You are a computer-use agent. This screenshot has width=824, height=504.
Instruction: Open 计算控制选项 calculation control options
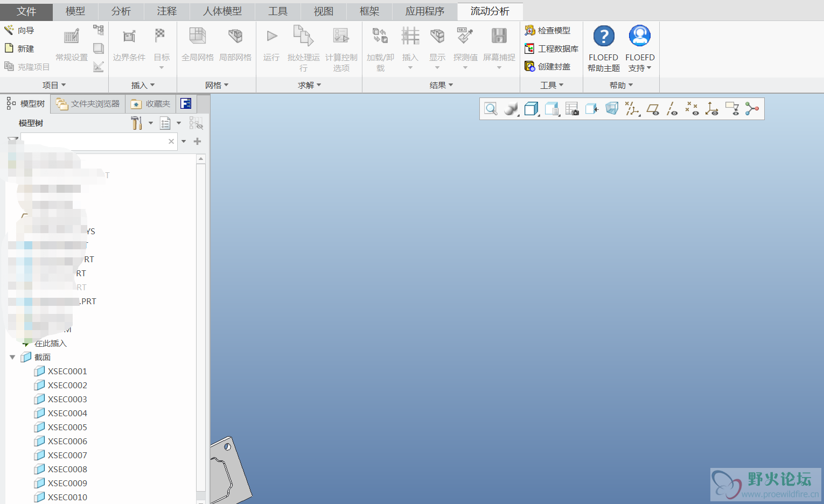tap(341, 48)
